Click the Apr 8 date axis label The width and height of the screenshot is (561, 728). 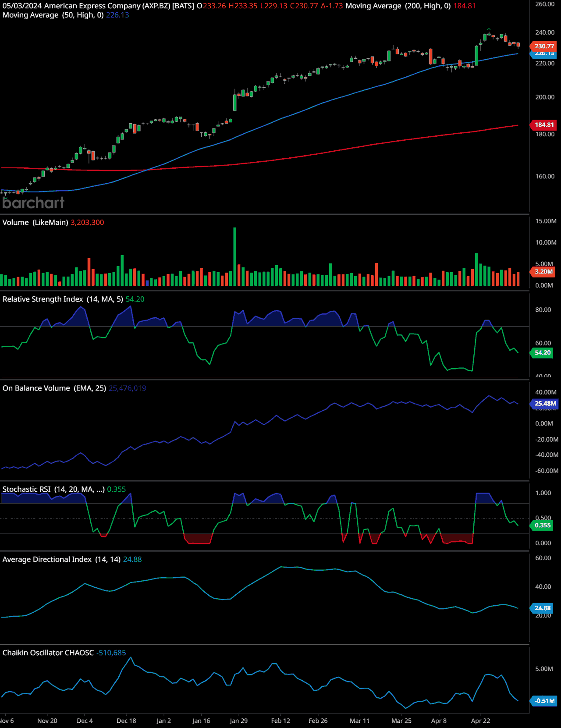coord(439,721)
